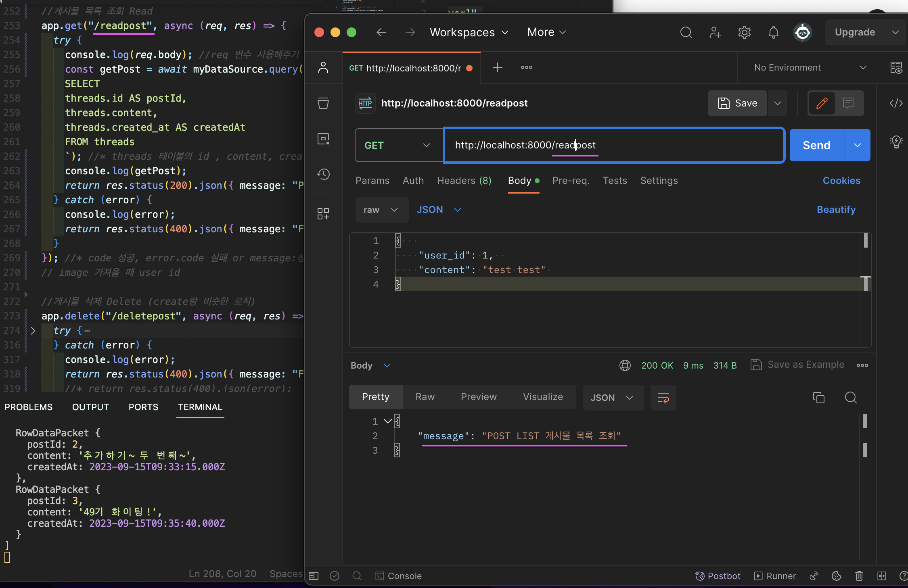Switch to comment mode toggle
This screenshot has width=908, height=588.
(x=849, y=103)
